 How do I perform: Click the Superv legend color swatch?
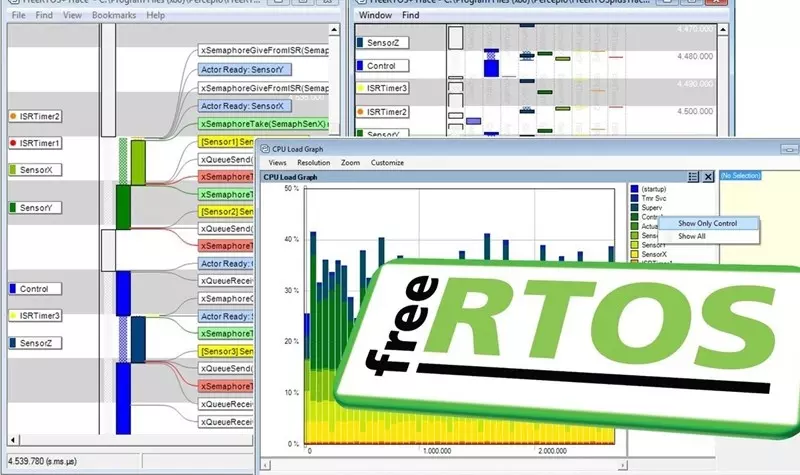(634, 208)
